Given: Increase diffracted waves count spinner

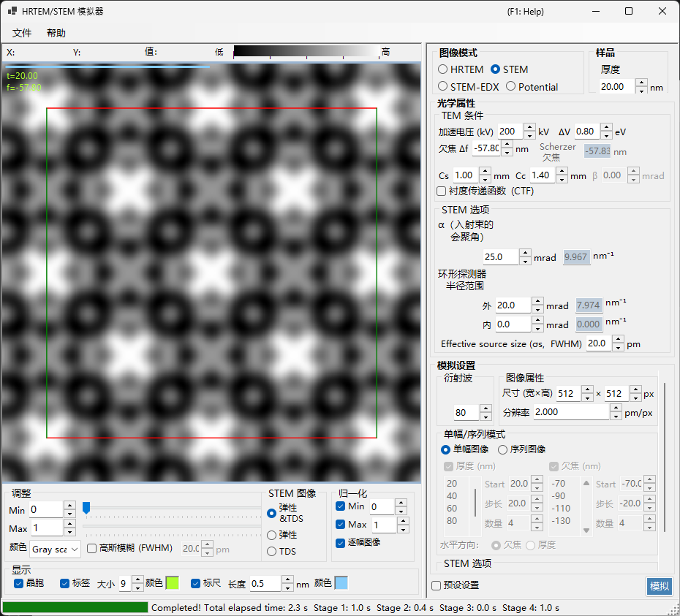Looking at the screenshot, I should point(486,408).
